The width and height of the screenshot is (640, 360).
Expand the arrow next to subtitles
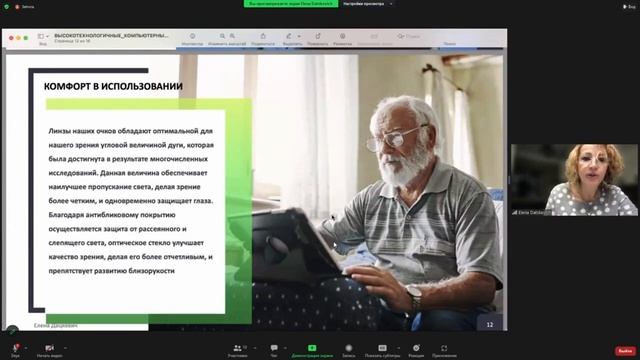pyautogui.click(x=398, y=348)
